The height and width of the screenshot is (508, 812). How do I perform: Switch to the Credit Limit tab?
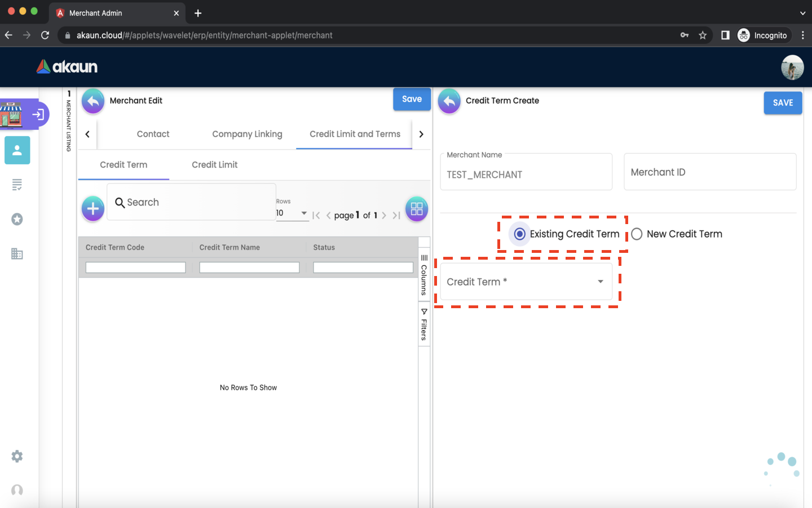click(x=214, y=165)
